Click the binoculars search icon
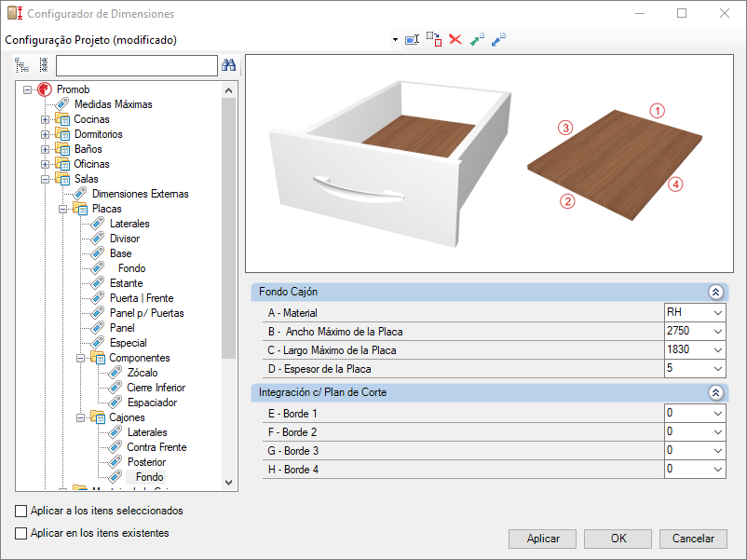This screenshot has width=747, height=560. 229,65
